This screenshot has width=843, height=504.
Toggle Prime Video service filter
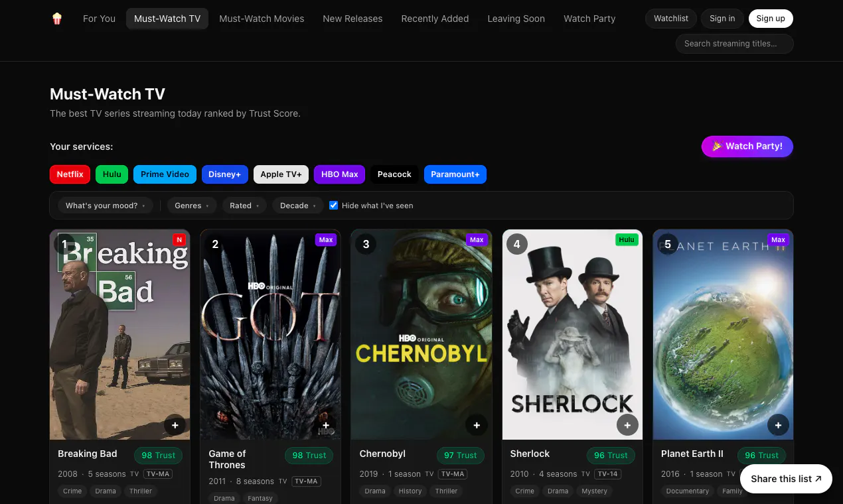click(165, 174)
